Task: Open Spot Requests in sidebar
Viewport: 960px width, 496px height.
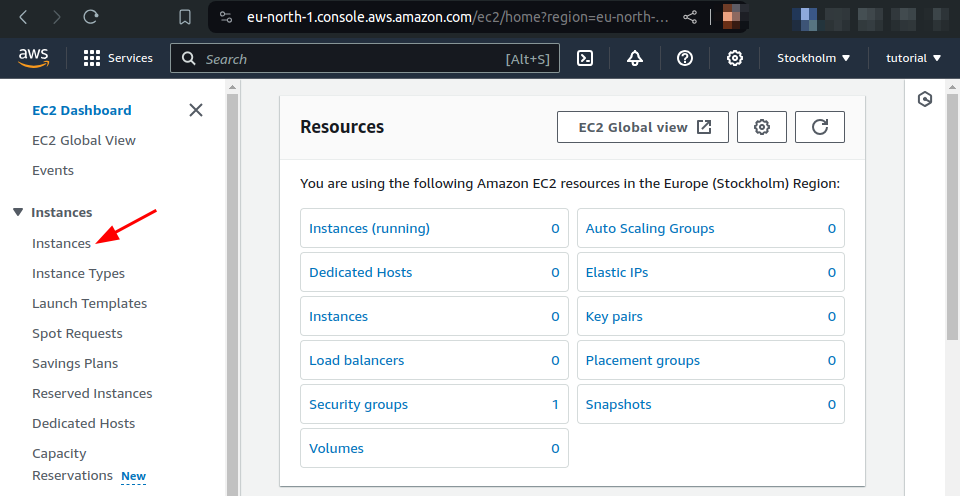Action: (77, 333)
